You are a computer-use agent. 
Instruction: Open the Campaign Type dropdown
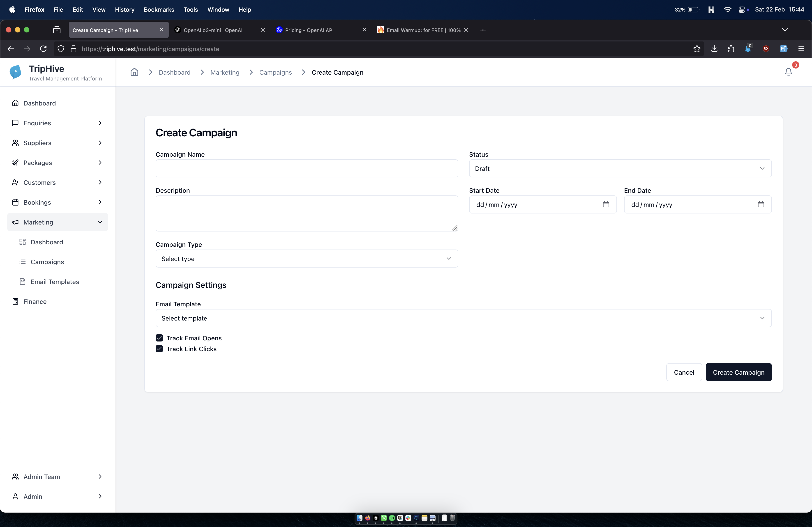[x=307, y=259]
